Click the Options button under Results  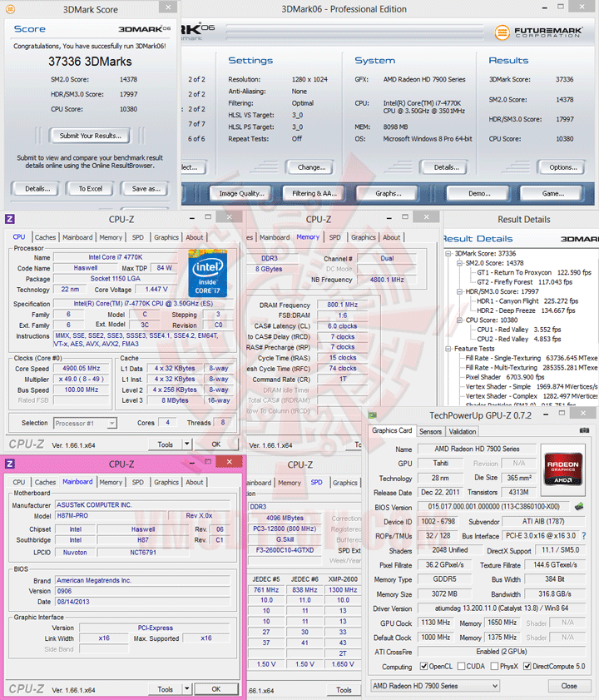point(563,167)
